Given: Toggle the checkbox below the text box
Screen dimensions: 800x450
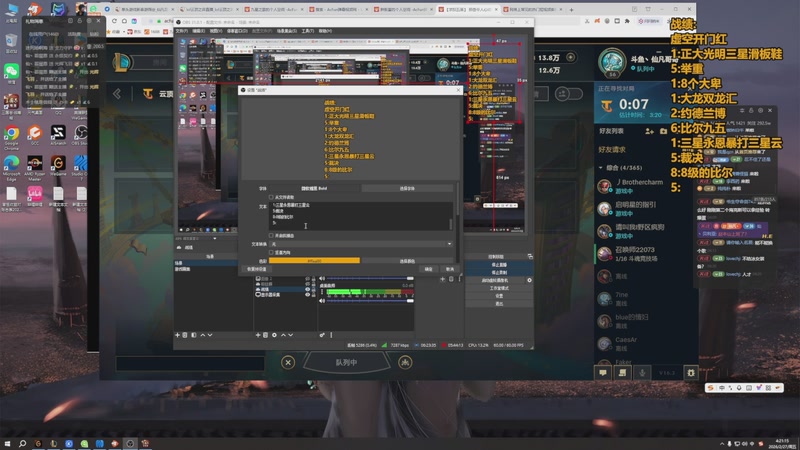Looking at the screenshot, I should [x=271, y=236].
